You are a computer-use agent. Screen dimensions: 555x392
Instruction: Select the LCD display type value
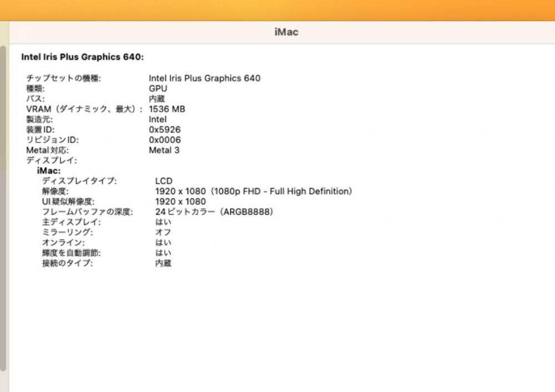point(164,181)
